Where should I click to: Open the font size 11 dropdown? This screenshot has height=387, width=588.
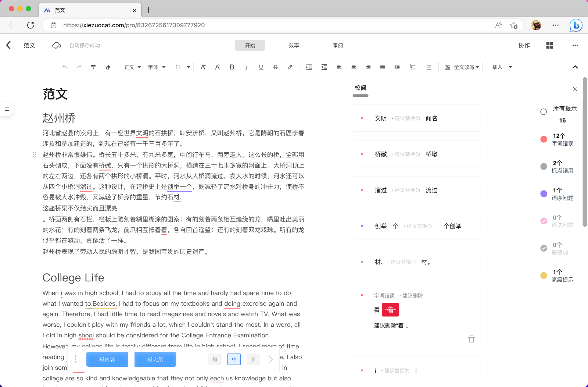pyautogui.click(x=183, y=67)
